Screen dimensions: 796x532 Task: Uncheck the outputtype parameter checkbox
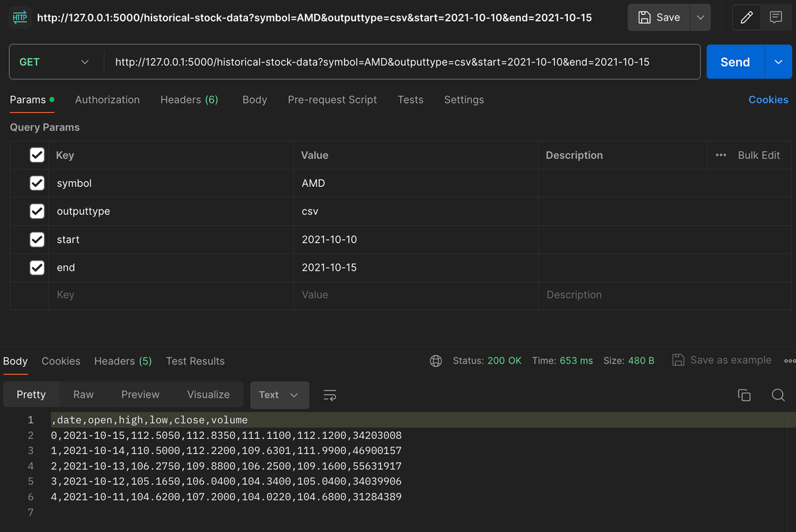pyautogui.click(x=37, y=212)
